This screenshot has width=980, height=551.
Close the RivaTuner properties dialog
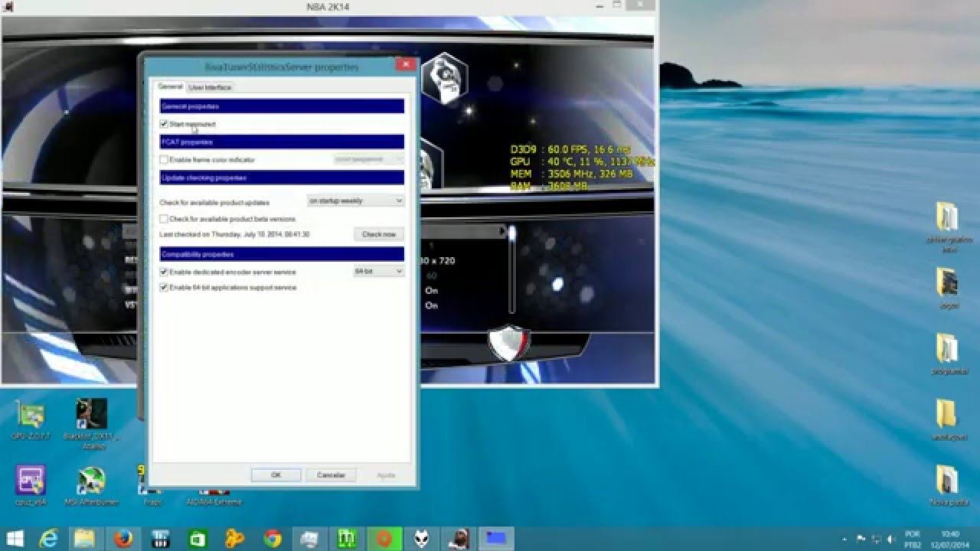pos(405,64)
